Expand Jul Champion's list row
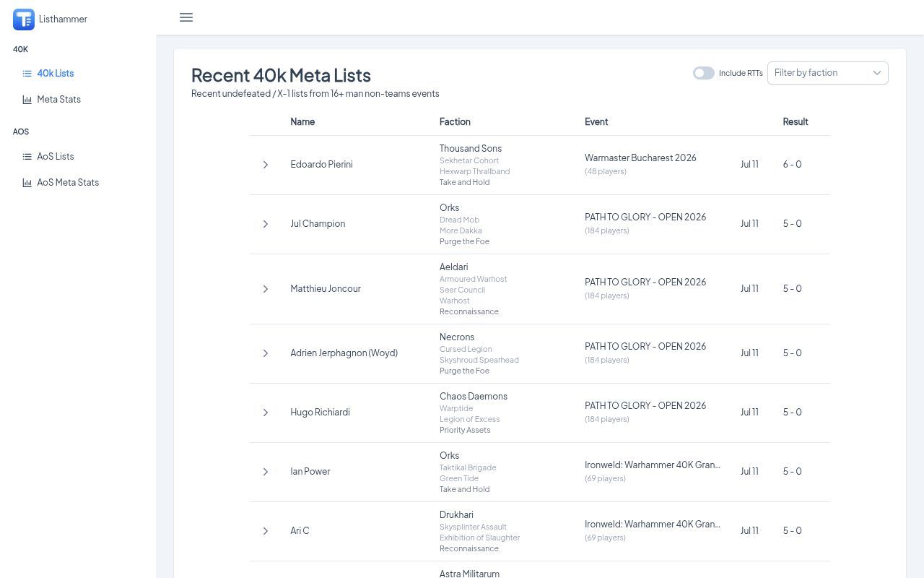Screen dimensions: 924x578 point(266,224)
